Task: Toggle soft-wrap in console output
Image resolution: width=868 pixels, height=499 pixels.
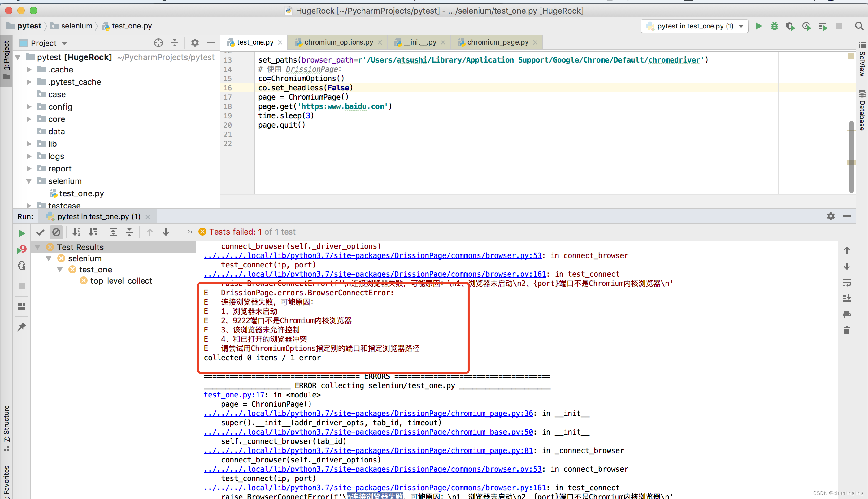Action: click(847, 282)
